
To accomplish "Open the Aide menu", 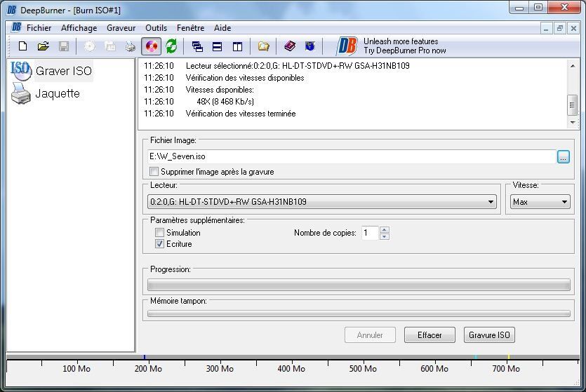I will coord(222,28).
